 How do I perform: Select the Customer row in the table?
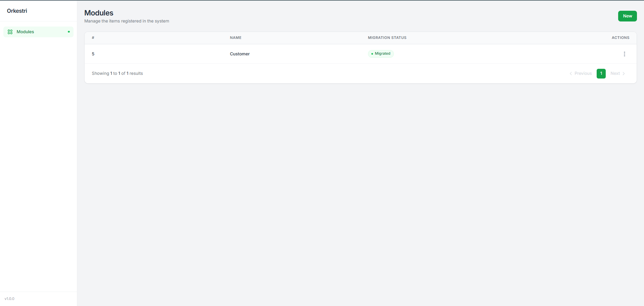click(240, 54)
